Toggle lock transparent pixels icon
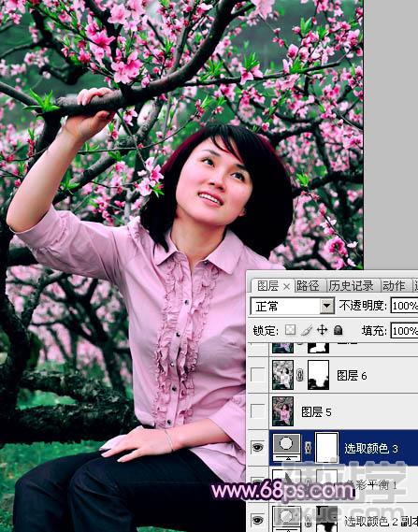418x532 pixels. coord(290,329)
